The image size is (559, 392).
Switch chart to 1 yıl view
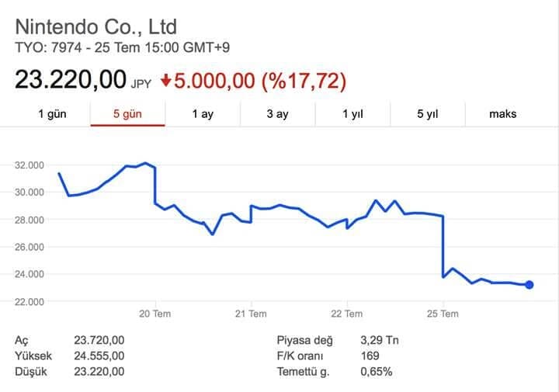(353, 113)
